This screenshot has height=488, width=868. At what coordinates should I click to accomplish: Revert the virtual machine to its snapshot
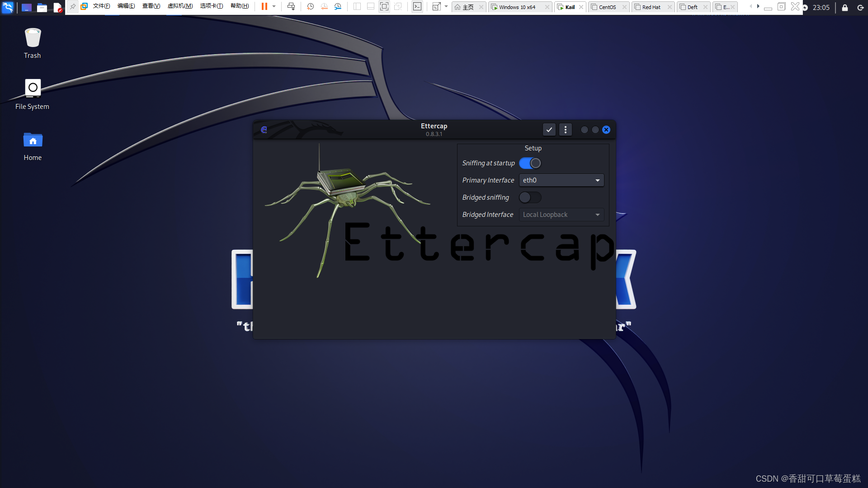324,6
